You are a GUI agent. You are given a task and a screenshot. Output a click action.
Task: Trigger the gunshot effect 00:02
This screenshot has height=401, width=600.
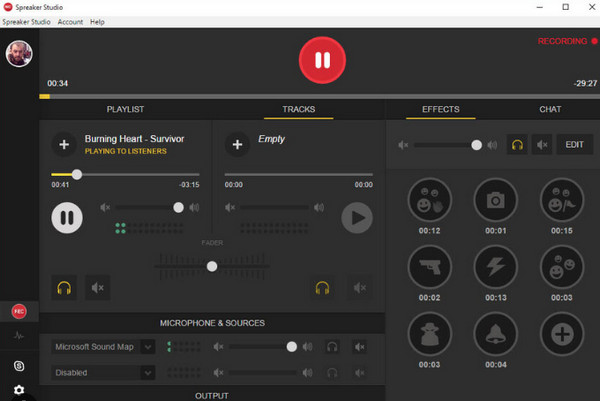(429, 267)
